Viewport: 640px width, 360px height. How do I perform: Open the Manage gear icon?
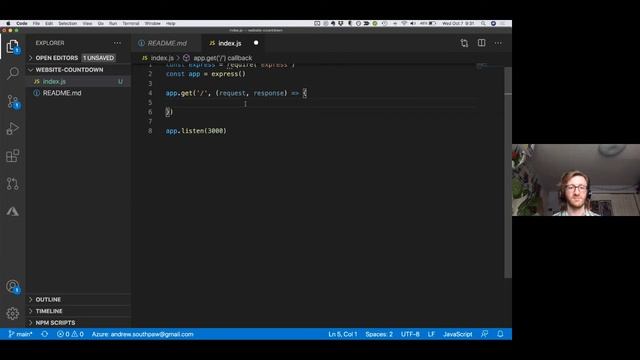[x=13, y=313]
